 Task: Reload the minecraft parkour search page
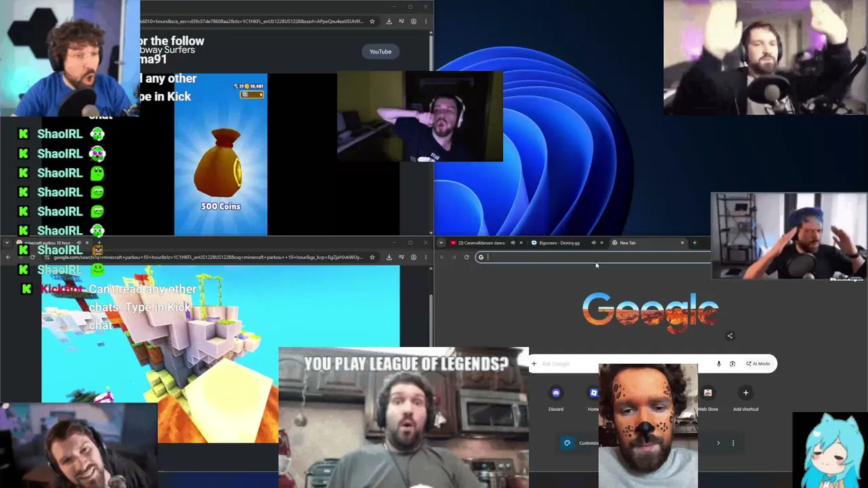coord(32,257)
